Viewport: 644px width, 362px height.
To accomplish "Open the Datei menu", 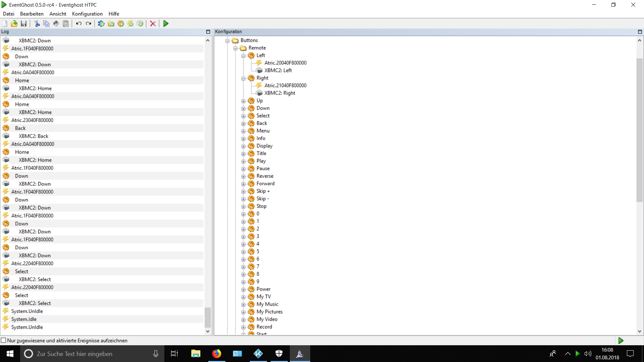I will (x=9, y=14).
